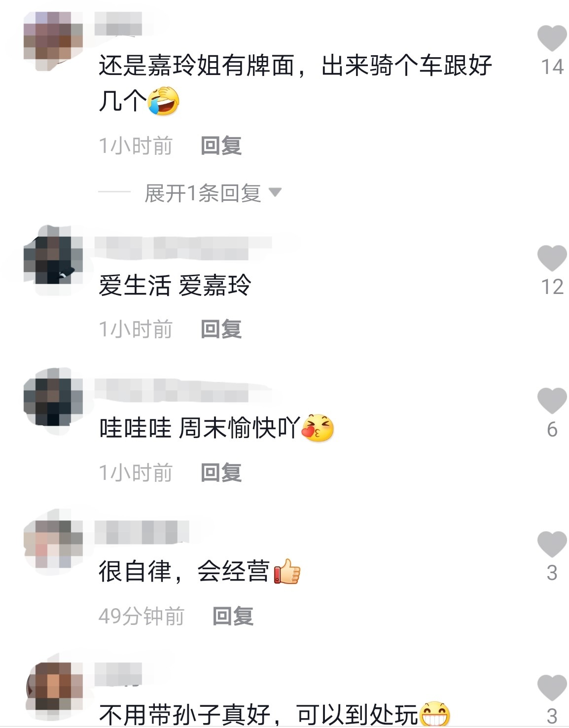
Task: Tap heart on 很自律，会经营 comment
Action: 552,544
